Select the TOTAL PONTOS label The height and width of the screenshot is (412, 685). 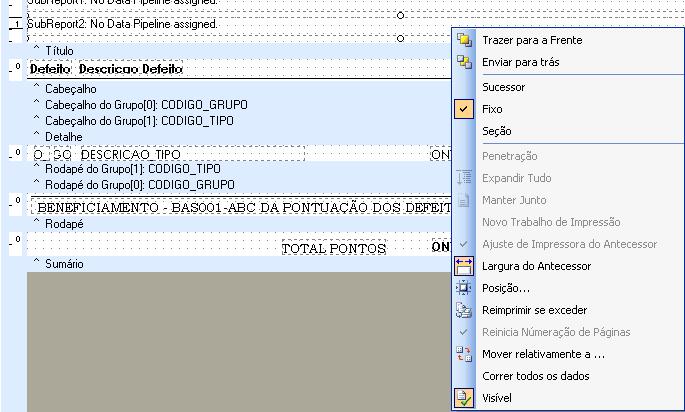click(x=333, y=248)
